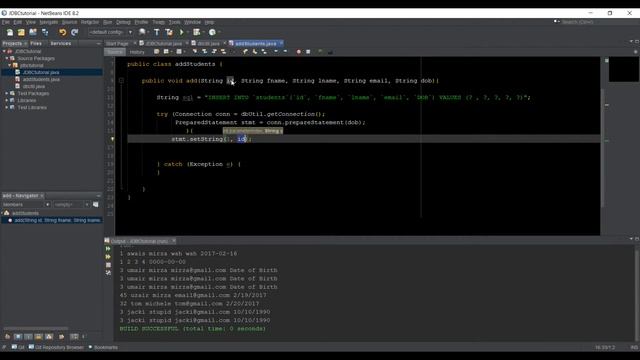640x360 pixels.
Task: Click the New File toolbar icon
Action: [10, 32]
